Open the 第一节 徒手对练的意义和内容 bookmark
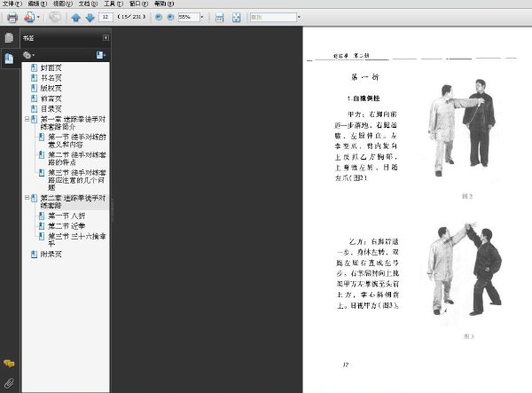Viewport: 532px width, 393px height. [x=77, y=140]
